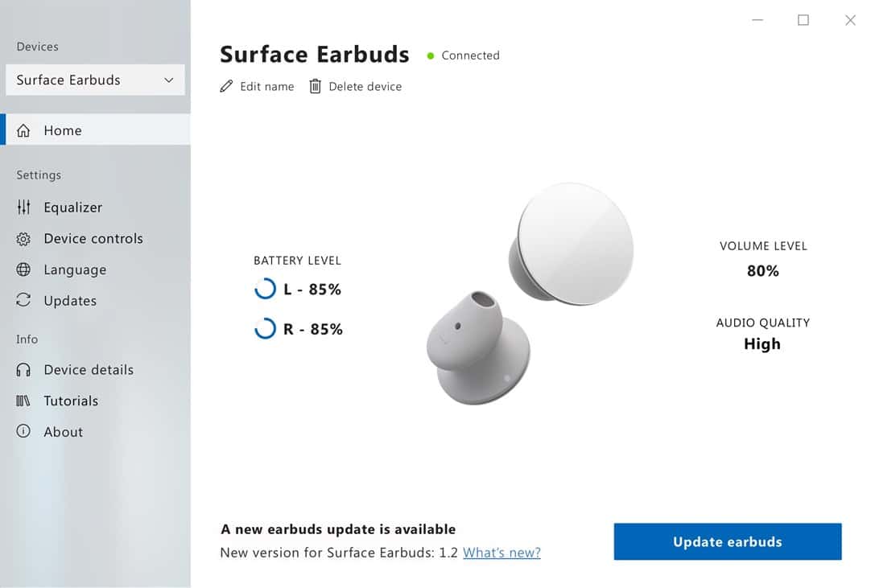The width and height of the screenshot is (871, 588).
Task: Click the Updates refresh arrows icon
Action: [24, 301]
